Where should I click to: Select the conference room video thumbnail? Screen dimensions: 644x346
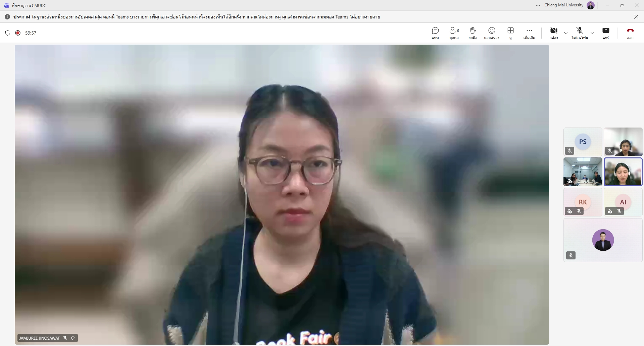583,172
